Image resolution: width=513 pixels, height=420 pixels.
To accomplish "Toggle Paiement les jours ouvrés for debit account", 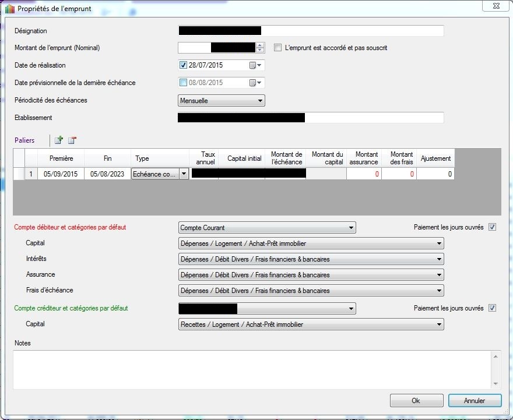I will coord(492,227).
